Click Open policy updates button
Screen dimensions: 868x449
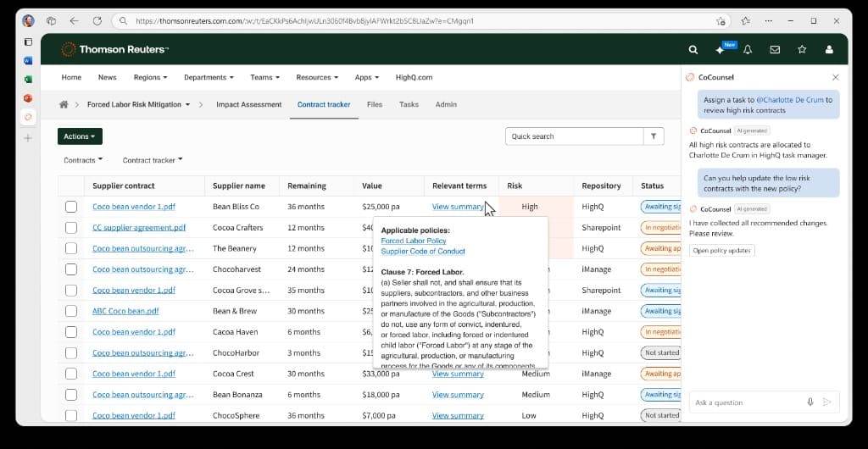pos(722,251)
